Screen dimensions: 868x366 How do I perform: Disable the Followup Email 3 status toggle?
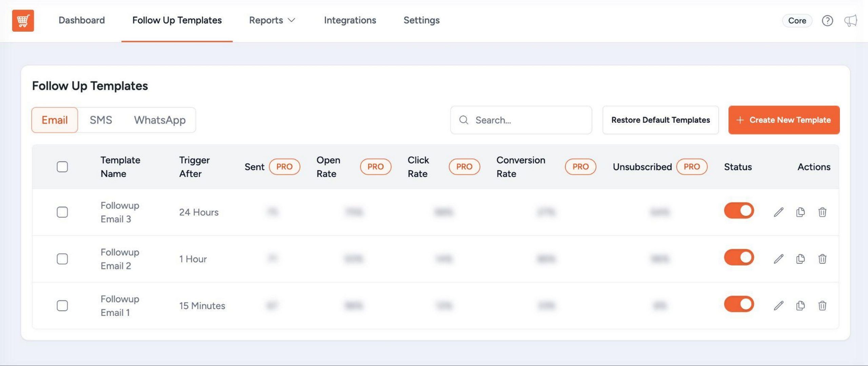(739, 210)
